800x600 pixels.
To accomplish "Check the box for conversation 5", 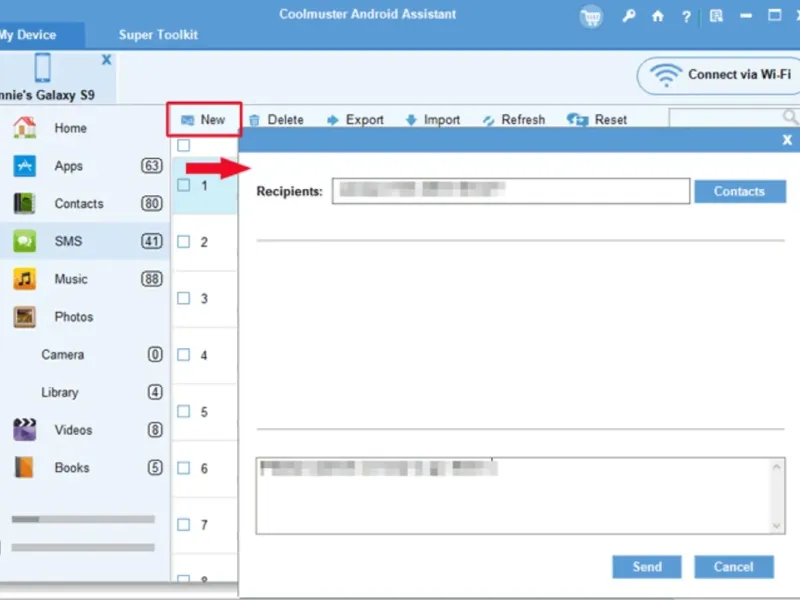I will [184, 411].
